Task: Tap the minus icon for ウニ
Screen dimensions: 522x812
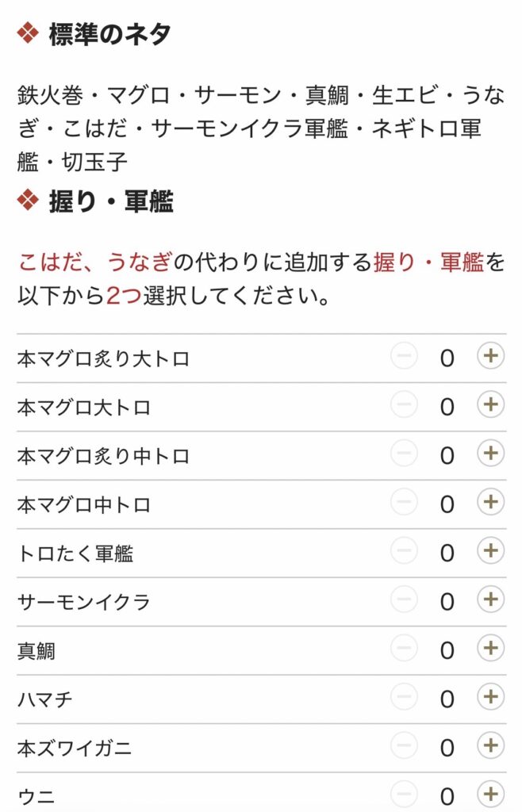Action: click(404, 793)
